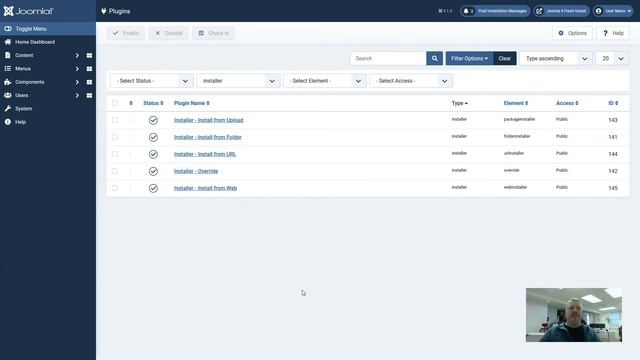This screenshot has width=640, height=360.
Task: Expand the Menus submenu chevron
Action: 77,69
